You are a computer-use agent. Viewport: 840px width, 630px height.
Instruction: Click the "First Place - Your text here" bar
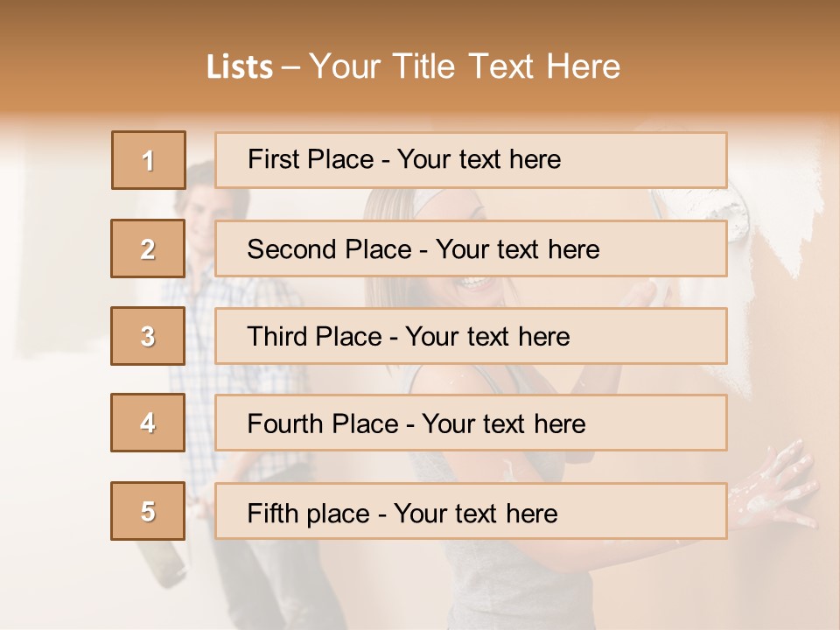click(x=471, y=160)
